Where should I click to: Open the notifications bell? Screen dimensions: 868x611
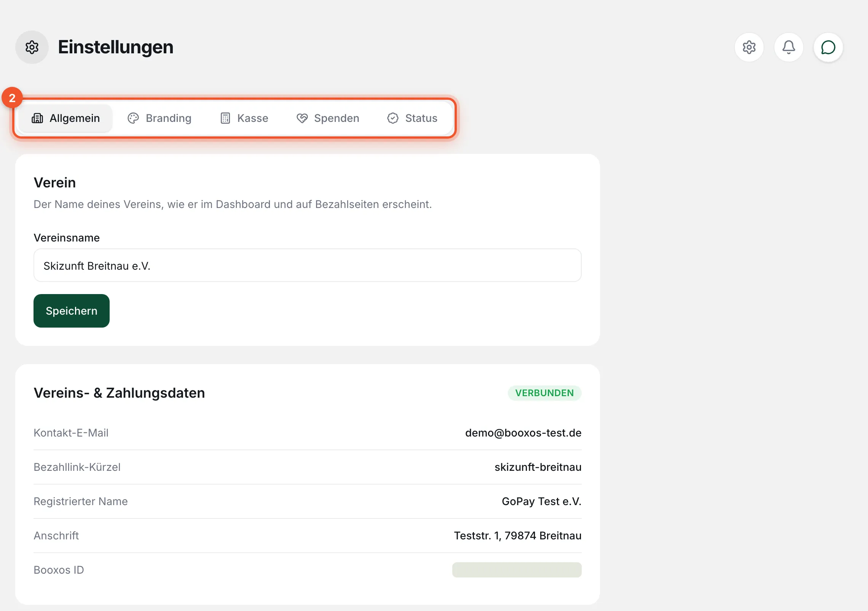coord(788,47)
